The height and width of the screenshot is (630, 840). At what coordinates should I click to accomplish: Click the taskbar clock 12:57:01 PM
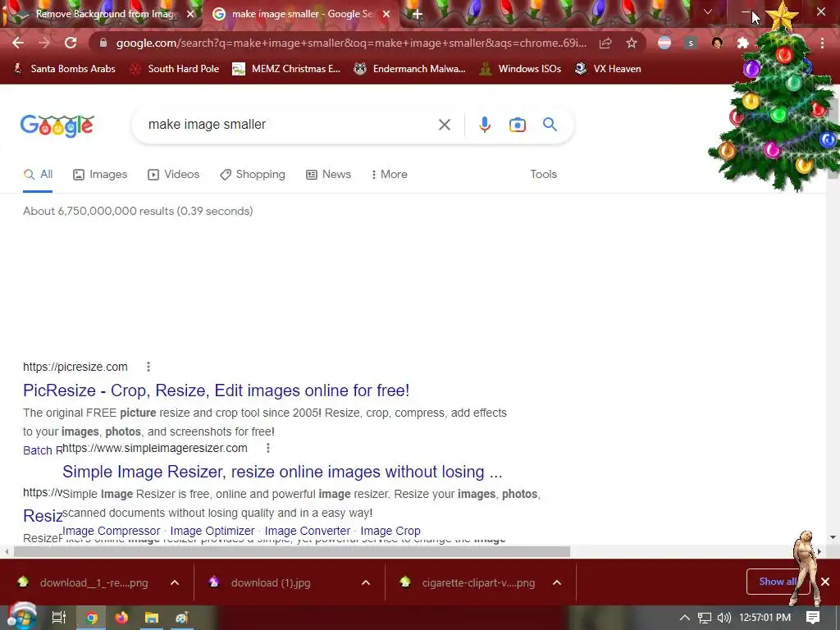click(x=765, y=618)
